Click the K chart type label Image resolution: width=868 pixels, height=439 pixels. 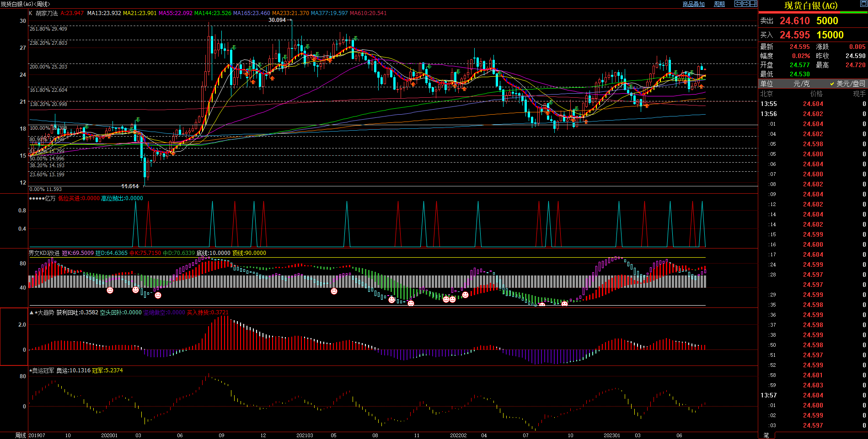31,13
